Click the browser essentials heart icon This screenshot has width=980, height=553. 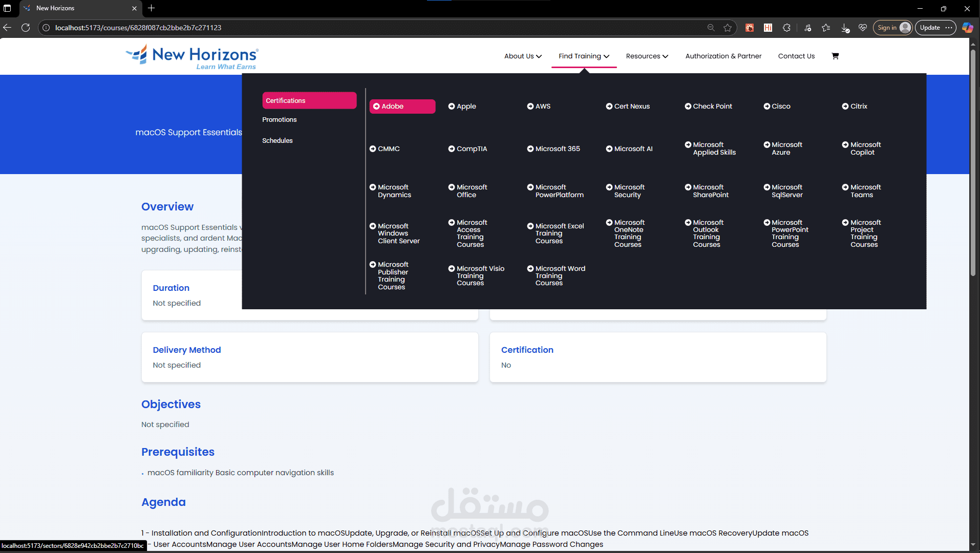[863, 28]
